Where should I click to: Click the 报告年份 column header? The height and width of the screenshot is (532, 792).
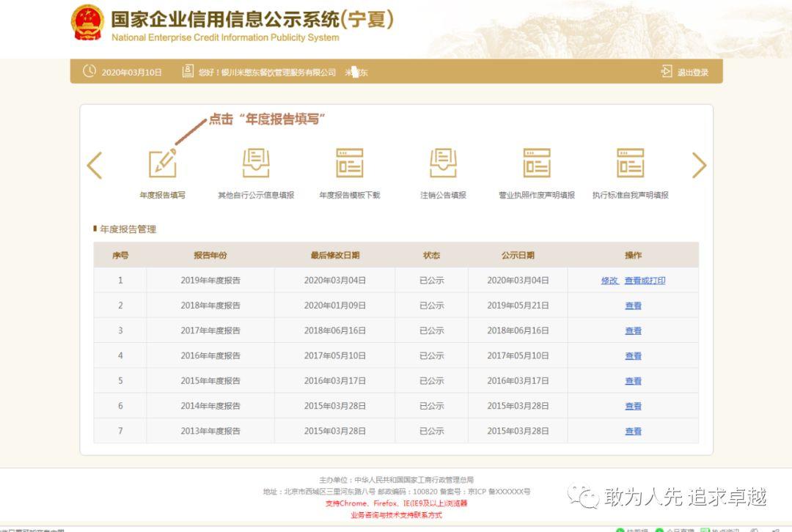[210, 256]
